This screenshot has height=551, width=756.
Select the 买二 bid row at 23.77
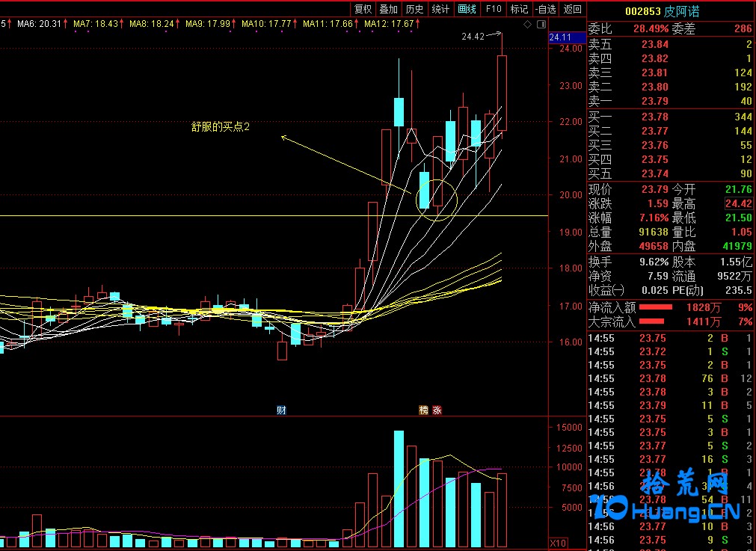coord(670,131)
